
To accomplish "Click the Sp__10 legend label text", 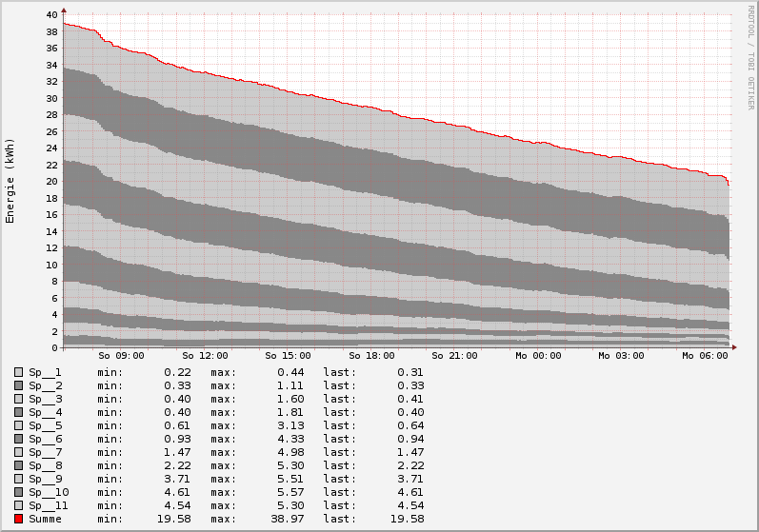I will click(49, 492).
